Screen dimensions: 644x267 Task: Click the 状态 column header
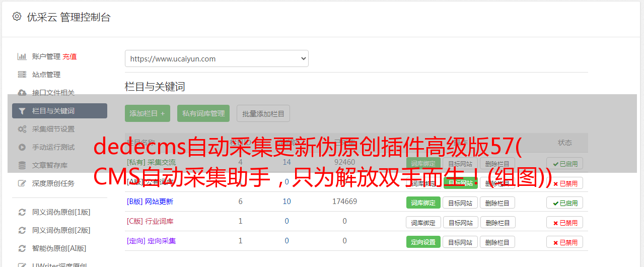point(565,143)
